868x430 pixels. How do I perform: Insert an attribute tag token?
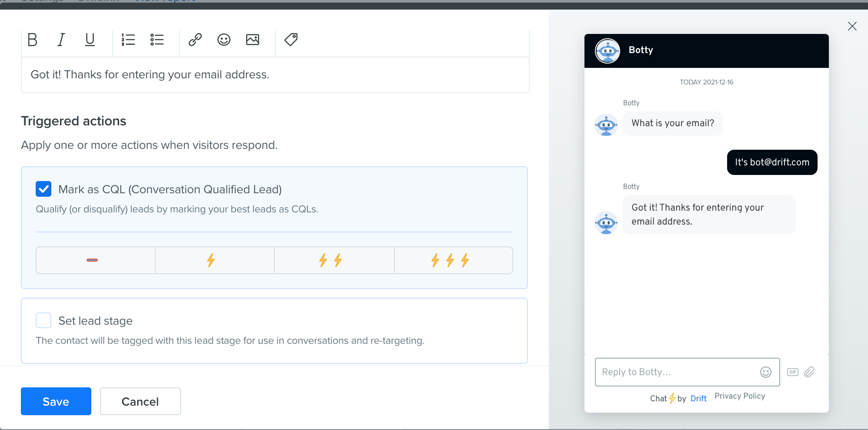pos(291,40)
